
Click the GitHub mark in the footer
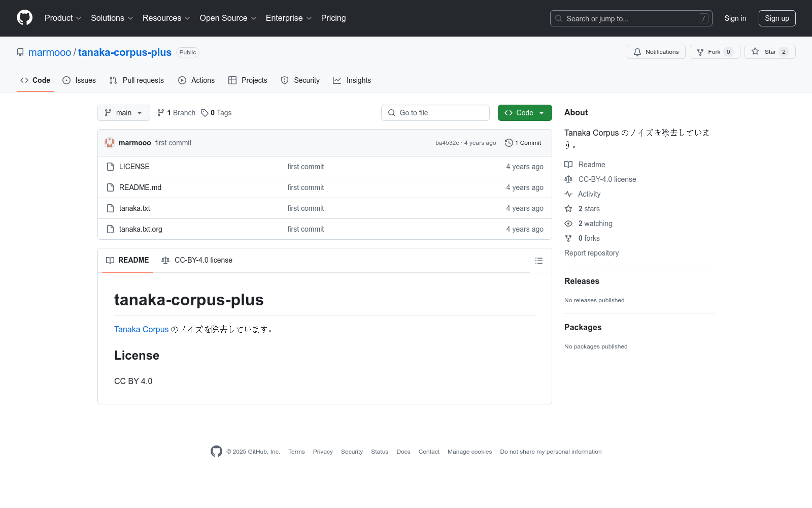(216, 451)
